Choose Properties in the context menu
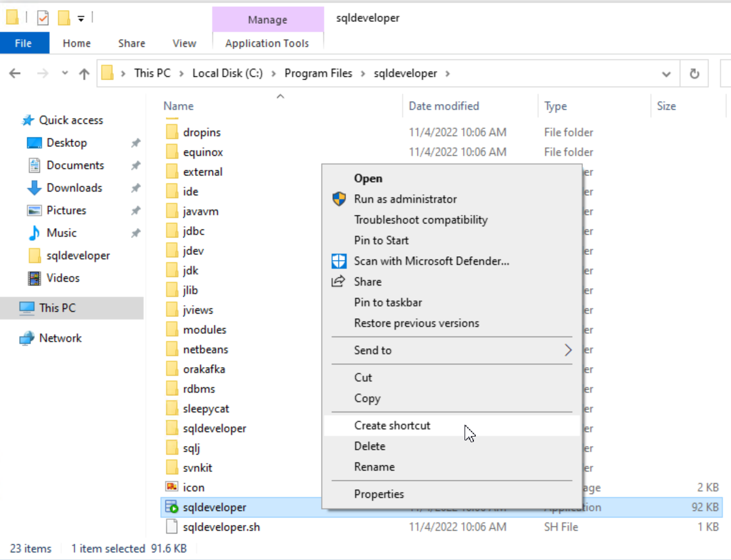 (x=451, y=494)
